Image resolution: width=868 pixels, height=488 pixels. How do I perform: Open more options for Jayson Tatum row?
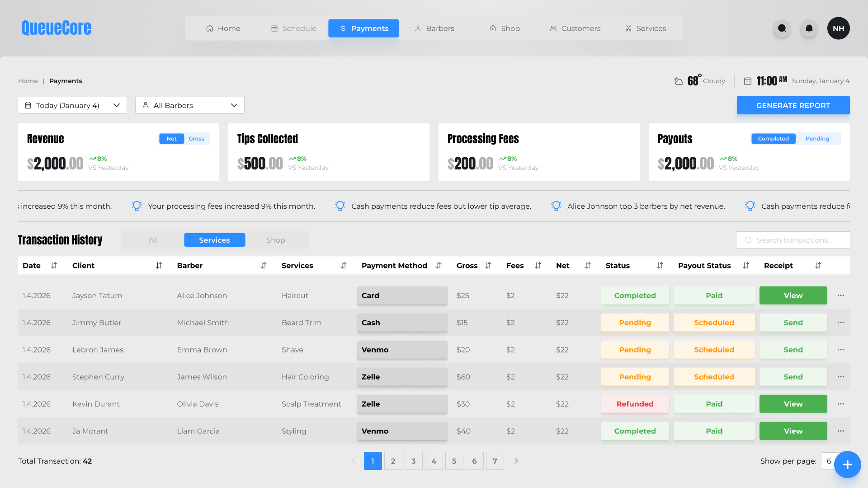click(840, 296)
